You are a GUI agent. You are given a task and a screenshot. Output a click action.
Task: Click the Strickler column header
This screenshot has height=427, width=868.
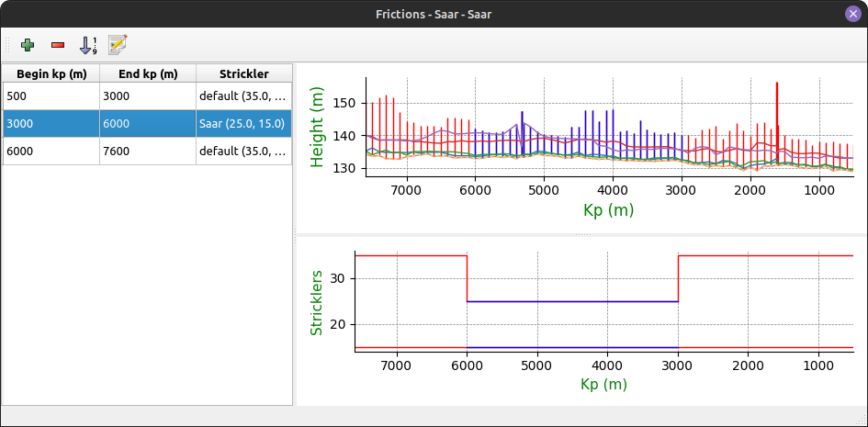(x=243, y=73)
